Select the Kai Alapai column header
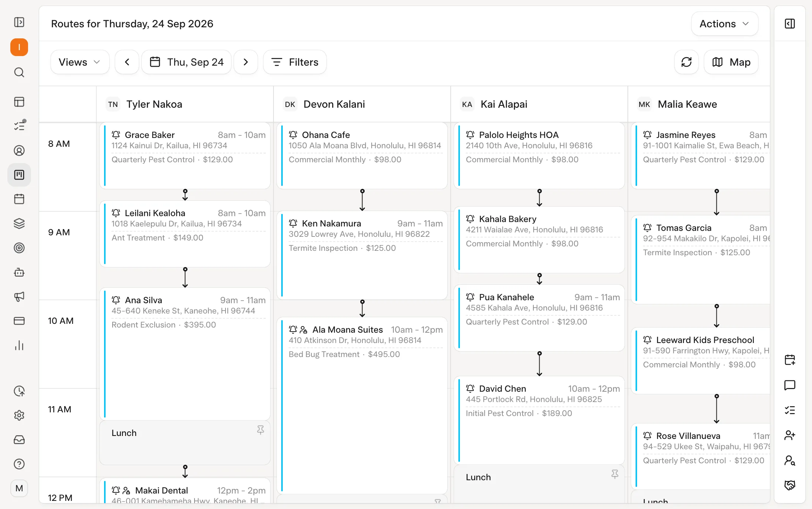The width and height of the screenshot is (812, 509). click(539, 104)
